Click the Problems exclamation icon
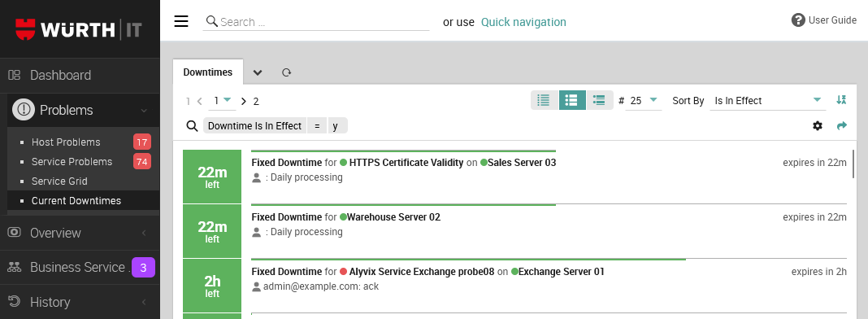This screenshot has height=319, width=868. 24,109
